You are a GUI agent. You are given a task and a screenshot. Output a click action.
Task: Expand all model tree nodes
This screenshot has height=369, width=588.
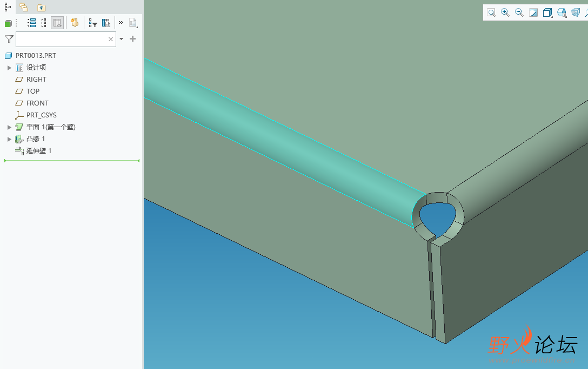click(32, 23)
